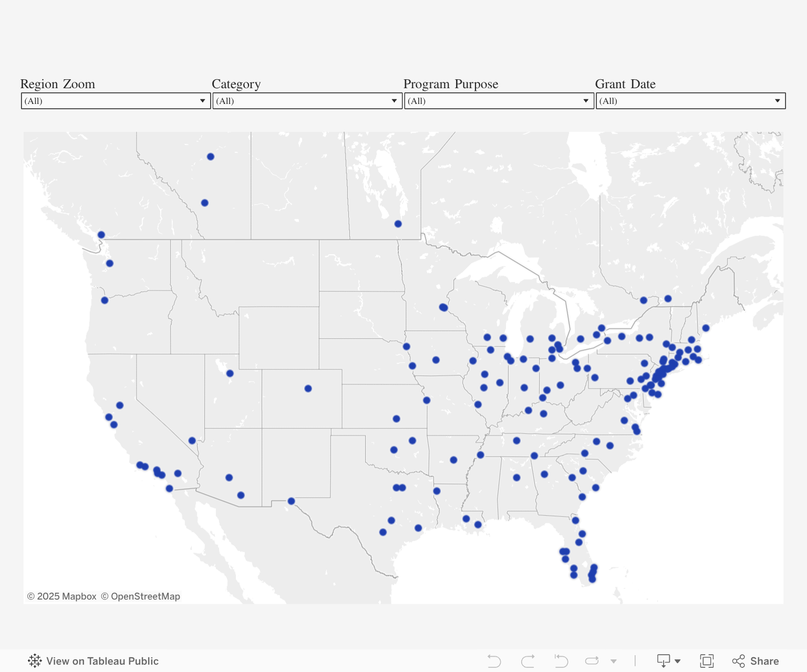Viewport: 807px width, 672px height.
Task: Open the Category filter dropdown
Action: (307, 101)
